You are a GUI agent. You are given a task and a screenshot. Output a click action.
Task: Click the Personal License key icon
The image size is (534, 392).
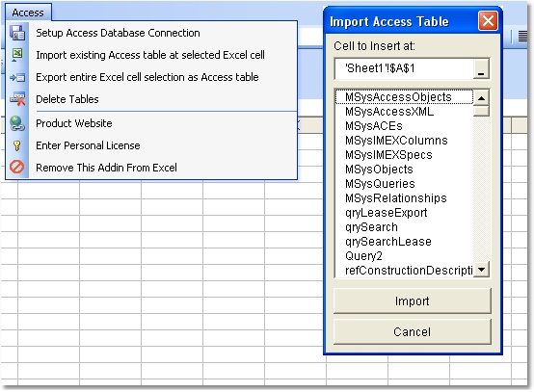17,145
